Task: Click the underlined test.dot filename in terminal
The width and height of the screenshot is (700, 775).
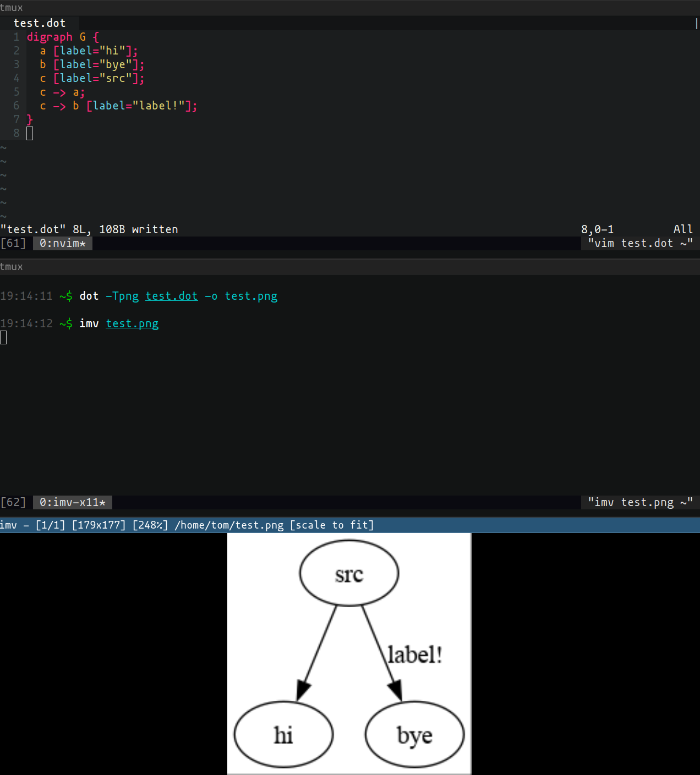Action: (x=171, y=296)
